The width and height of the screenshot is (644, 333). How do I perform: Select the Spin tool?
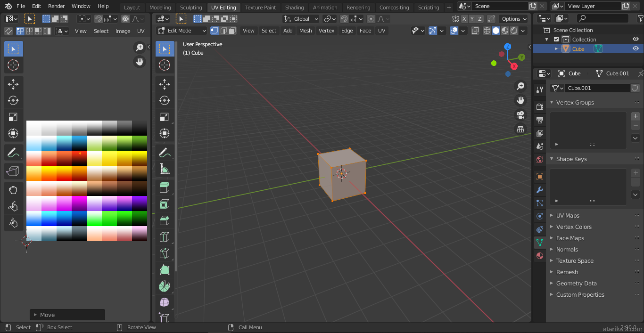click(x=165, y=287)
